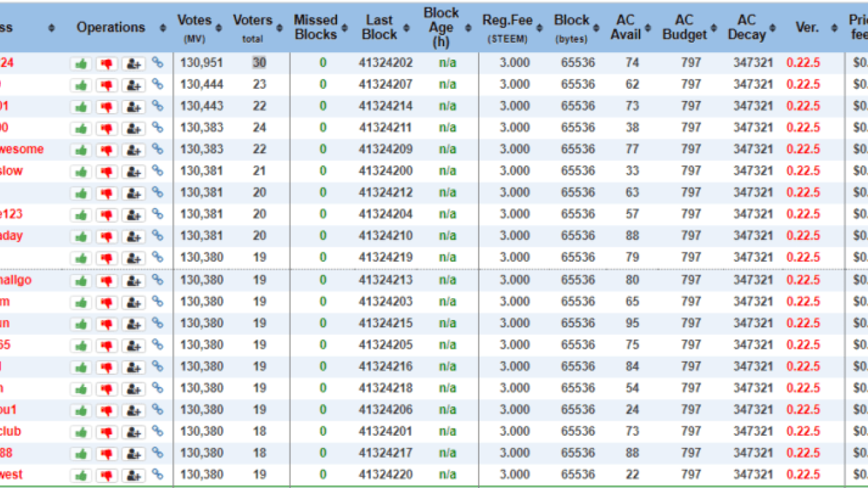Thumbs-down icon in the 'nallgo' row
The height and width of the screenshot is (488, 868).
pyautogui.click(x=106, y=281)
